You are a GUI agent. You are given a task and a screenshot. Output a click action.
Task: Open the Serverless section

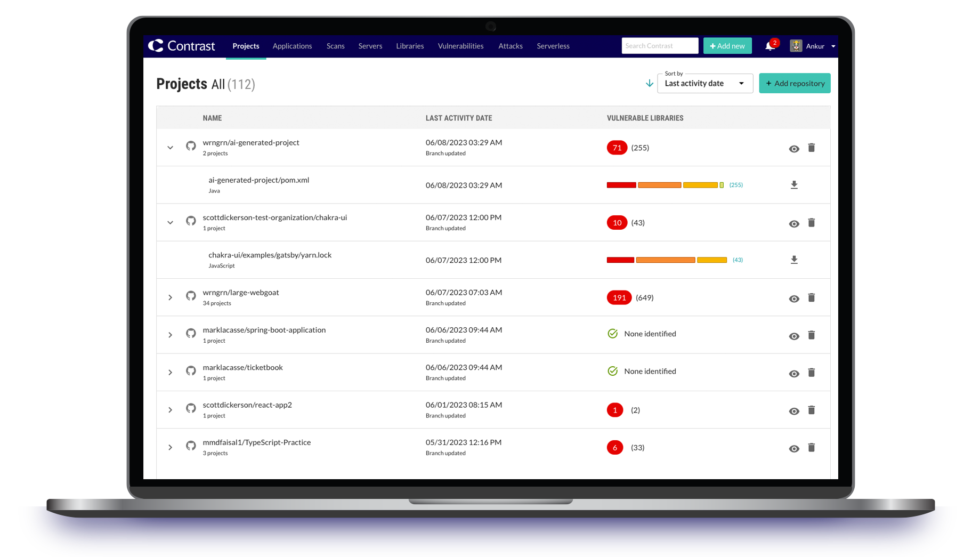click(x=553, y=46)
